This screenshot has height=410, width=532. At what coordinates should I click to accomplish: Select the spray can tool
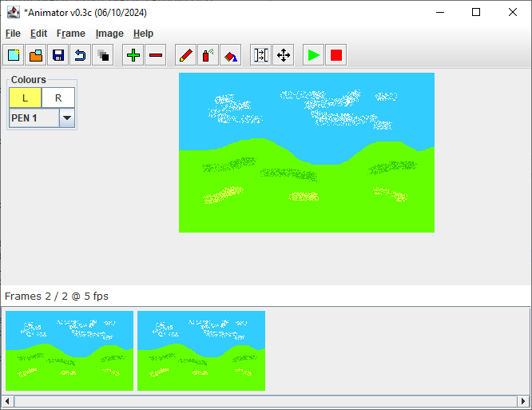coord(208,55)
